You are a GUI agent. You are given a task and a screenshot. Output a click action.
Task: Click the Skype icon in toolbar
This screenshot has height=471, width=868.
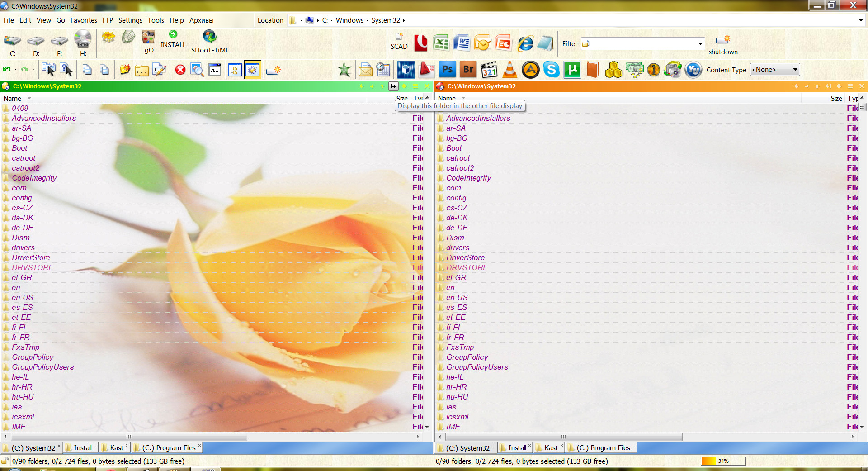point(551,70)
